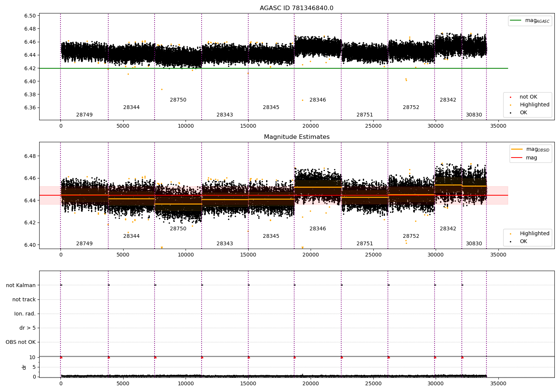Viewport: 560px width, 392px height.
Task: Click obsid label '28346' in the top plot
Action: click(x=318, y=100)
